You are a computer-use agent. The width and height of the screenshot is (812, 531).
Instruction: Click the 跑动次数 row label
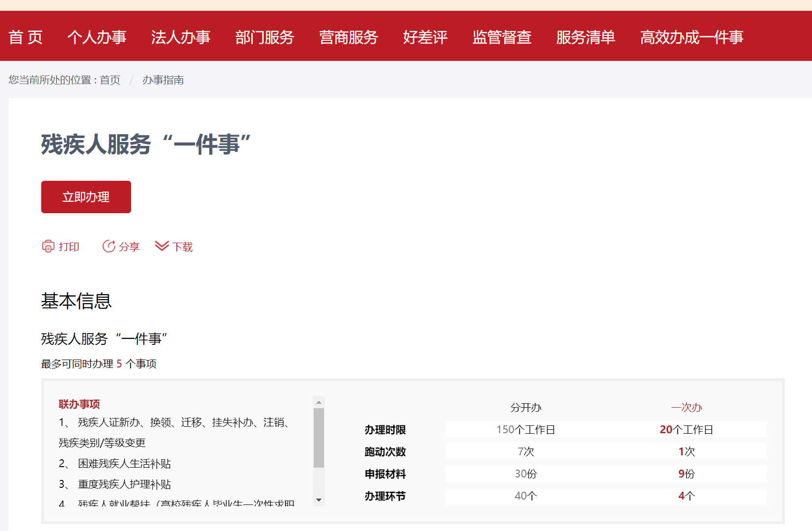(385, 452)
